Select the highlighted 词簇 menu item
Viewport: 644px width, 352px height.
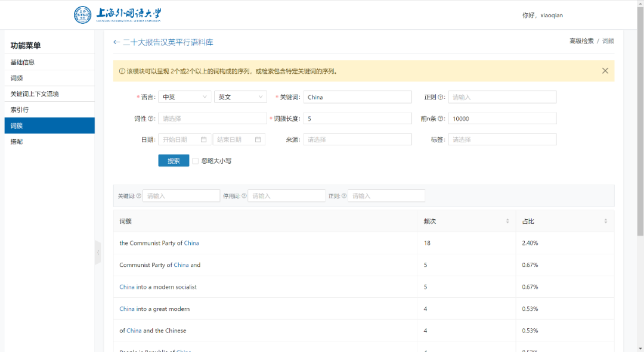[x=49, y=126]
